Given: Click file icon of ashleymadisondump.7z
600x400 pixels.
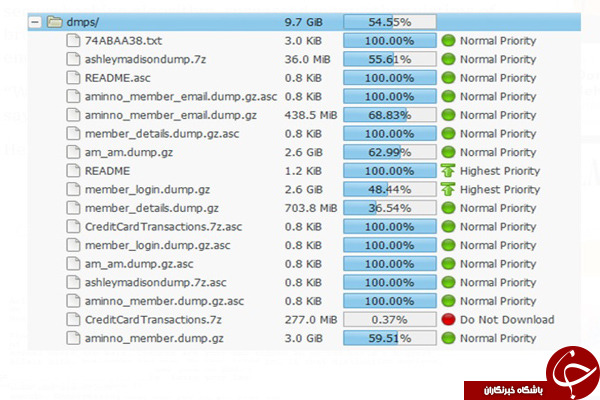Looking at the screenshot, I should click(73, 59).
